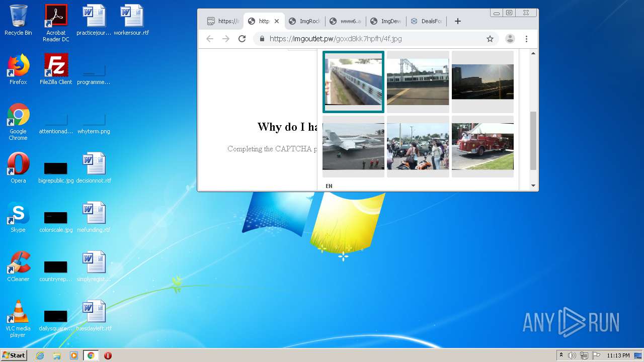Launch Skype desktop shortcut
The width and height of the screenshot is (644, 362).
[x=18, y=217]
